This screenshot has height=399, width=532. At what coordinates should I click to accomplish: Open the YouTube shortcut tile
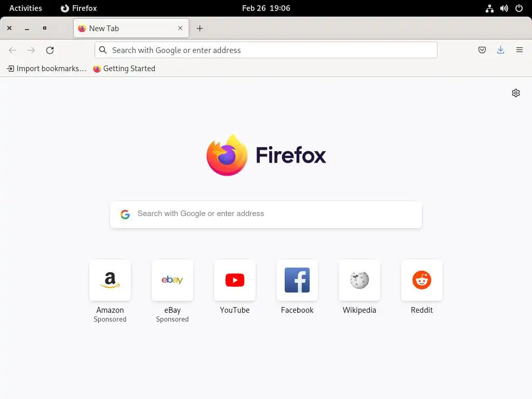click(x=235, y=280)
